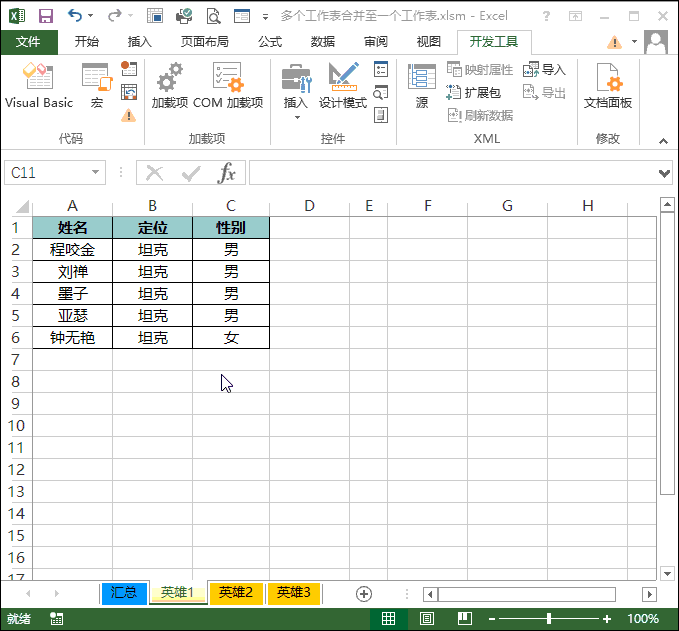Open the File (文件) tab

(29, 42)
